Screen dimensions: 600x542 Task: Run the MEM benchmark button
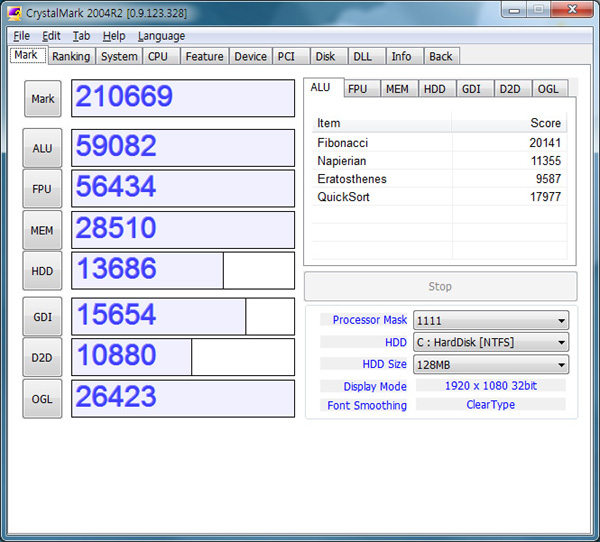click(42, 230)
